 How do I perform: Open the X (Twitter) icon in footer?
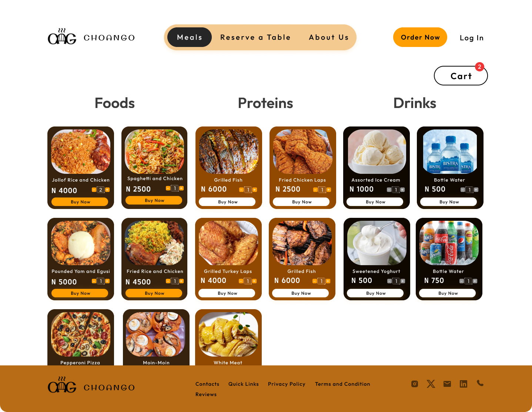coord(431,384)
